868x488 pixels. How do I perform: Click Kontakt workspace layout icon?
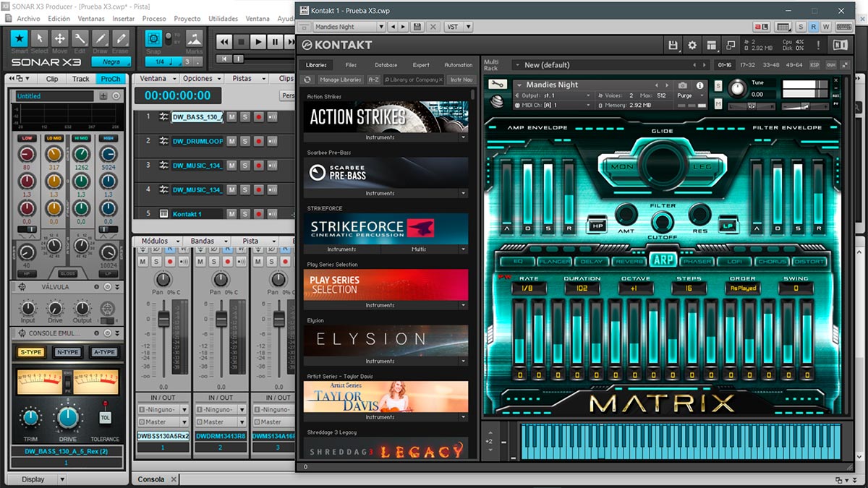point(712,45)
